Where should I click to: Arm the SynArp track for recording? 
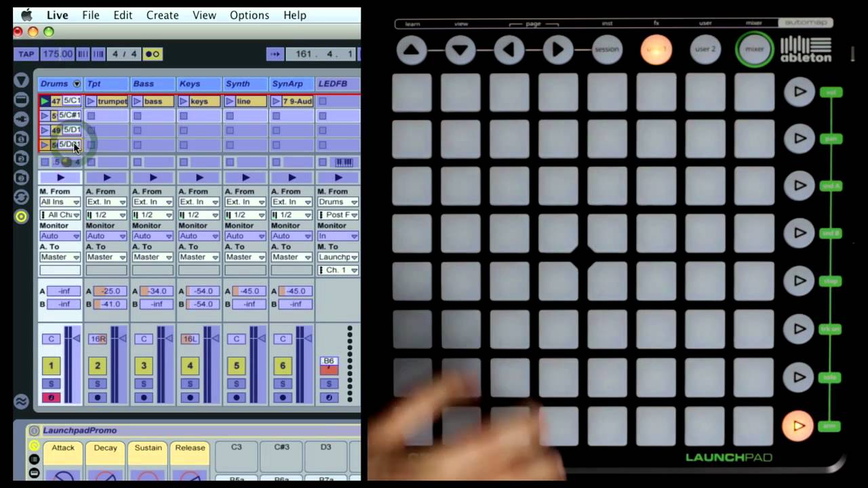283,398
